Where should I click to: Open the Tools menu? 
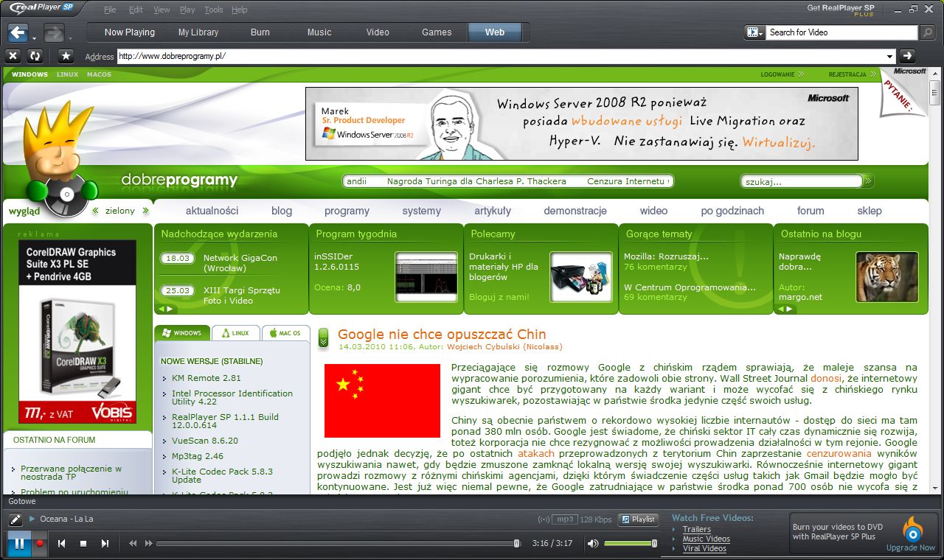pos(214,10)
